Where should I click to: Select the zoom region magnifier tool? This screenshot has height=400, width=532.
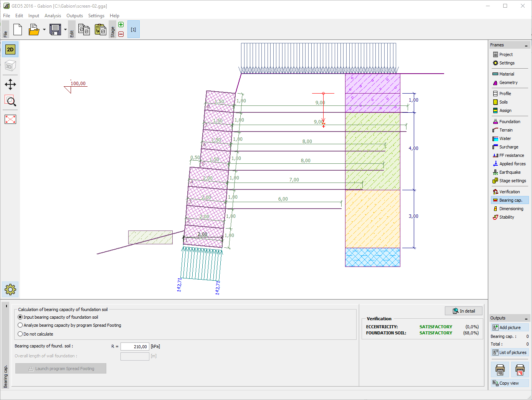tap(10, 101)
